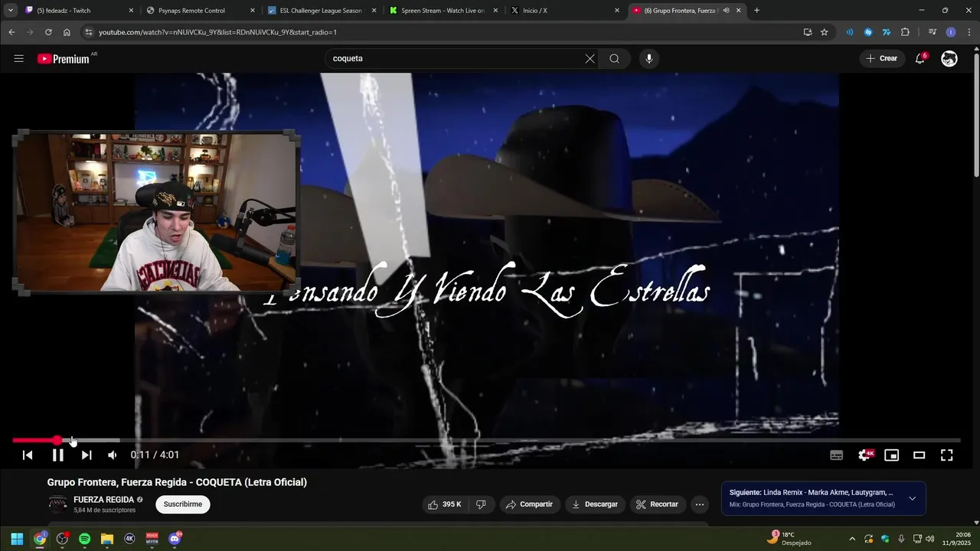Click the page vertical scrollbar
Viewport: 980px width, 551px height.
point(975,115)
